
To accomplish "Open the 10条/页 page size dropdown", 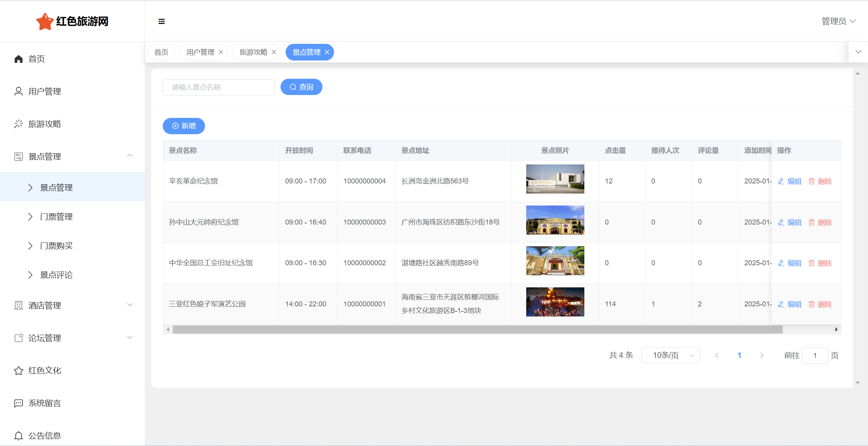I will pyautogui.click(x=670, y=355).
